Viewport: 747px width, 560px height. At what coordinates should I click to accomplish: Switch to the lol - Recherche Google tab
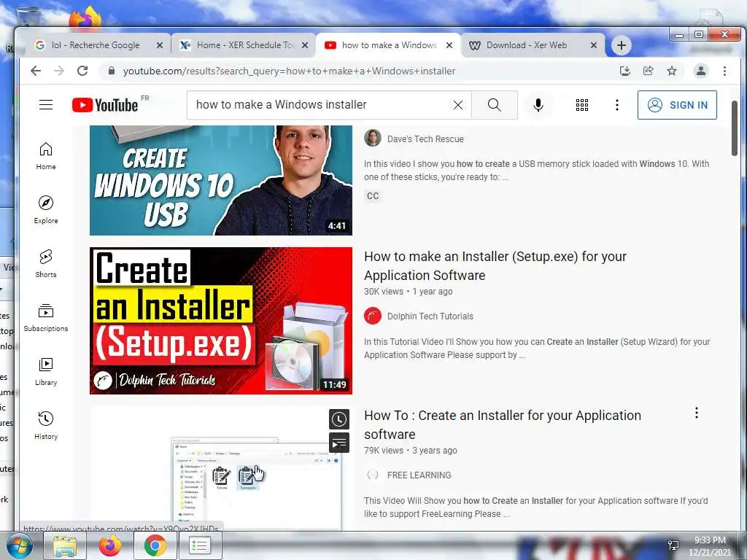coord(95,45)
